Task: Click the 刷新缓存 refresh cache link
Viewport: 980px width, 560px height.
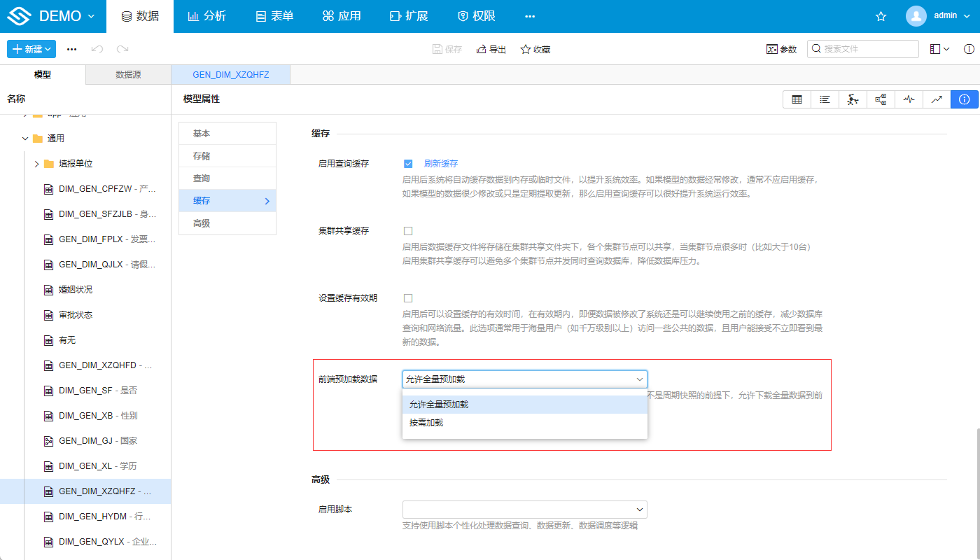Action: pyautogui.click(x=442, y=163)
